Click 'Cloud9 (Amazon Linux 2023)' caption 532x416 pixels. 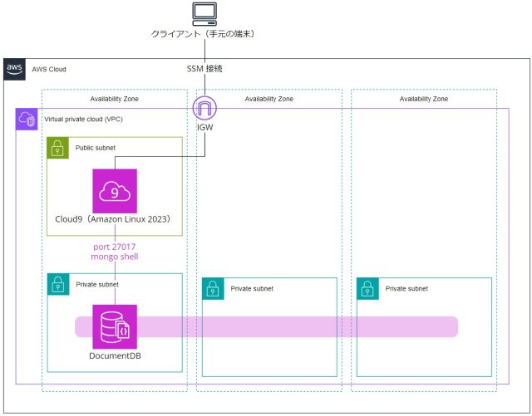[x=113, y=219]
